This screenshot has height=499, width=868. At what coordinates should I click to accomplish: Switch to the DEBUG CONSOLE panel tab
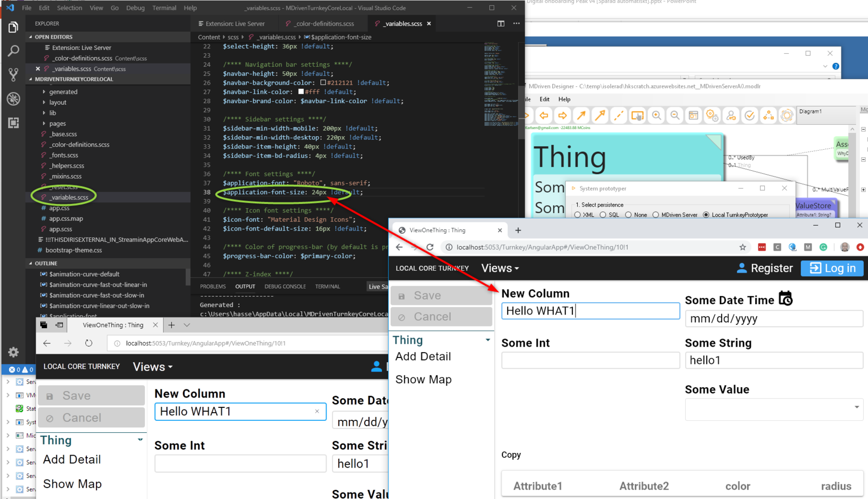[285, 286]
